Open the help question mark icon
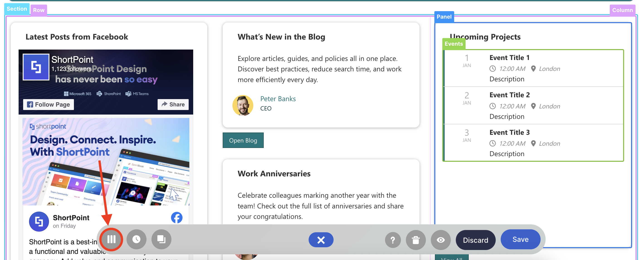 tap(393, 240)
